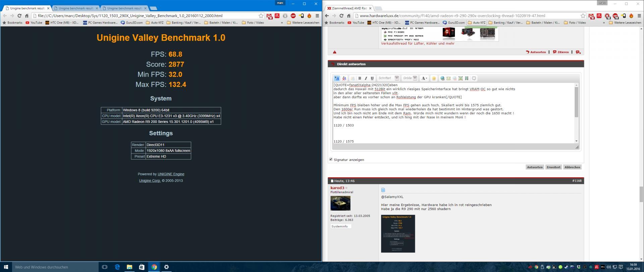The width and height of the screenshot is (644, 272).
Task: Open File Explorer from the taskbar
Action: (x=129, y=267)
